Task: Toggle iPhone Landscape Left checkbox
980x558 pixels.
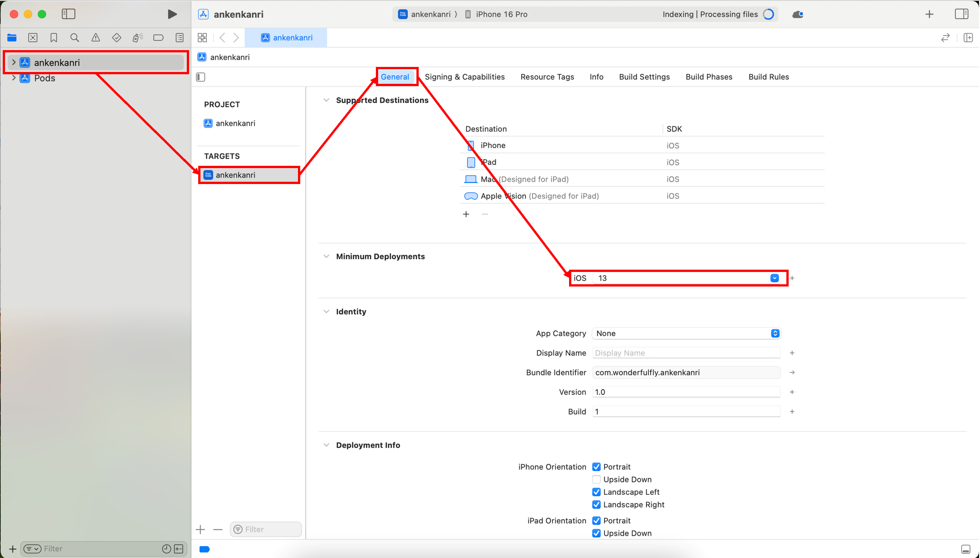Action: pos(596,492)
